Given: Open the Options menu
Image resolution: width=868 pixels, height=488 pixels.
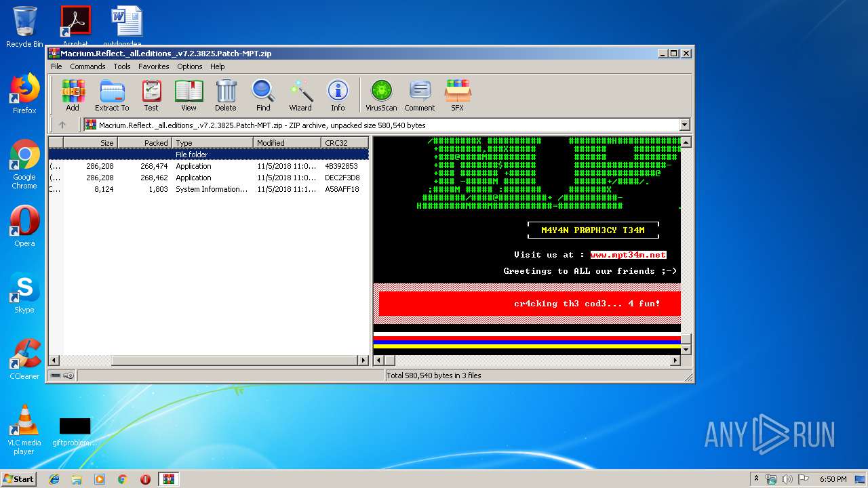Looking at the screenshot, I should (x=190, y=66).
